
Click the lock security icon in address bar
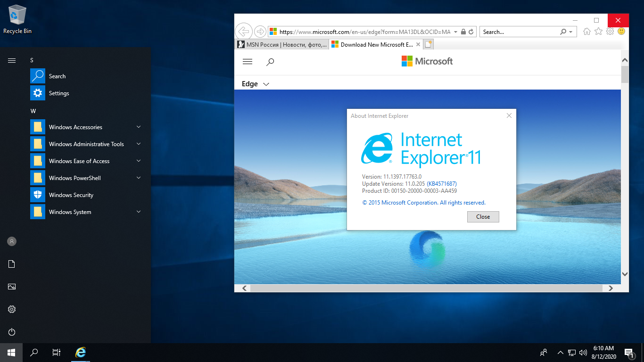coord(463,32)
